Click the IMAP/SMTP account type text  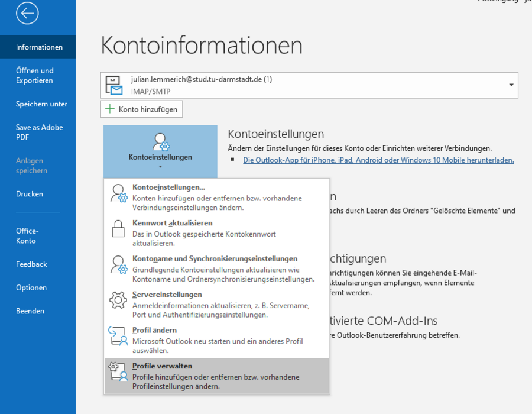click(x=151, y=91)
